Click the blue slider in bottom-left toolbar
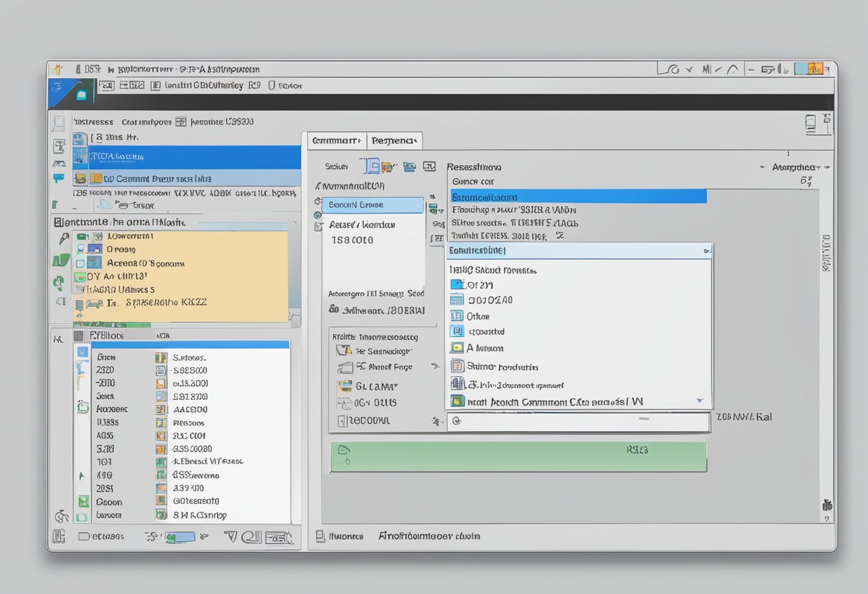868x594 pixels. (x=180, y=536)
